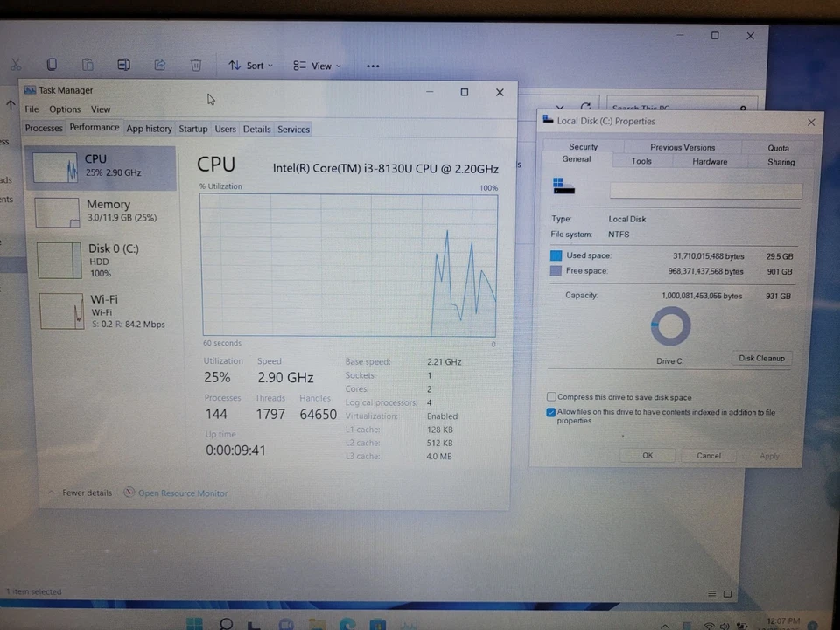Open Resource Monitor link
This screenshot has width=840, height=630.
[x=176, y=493]
